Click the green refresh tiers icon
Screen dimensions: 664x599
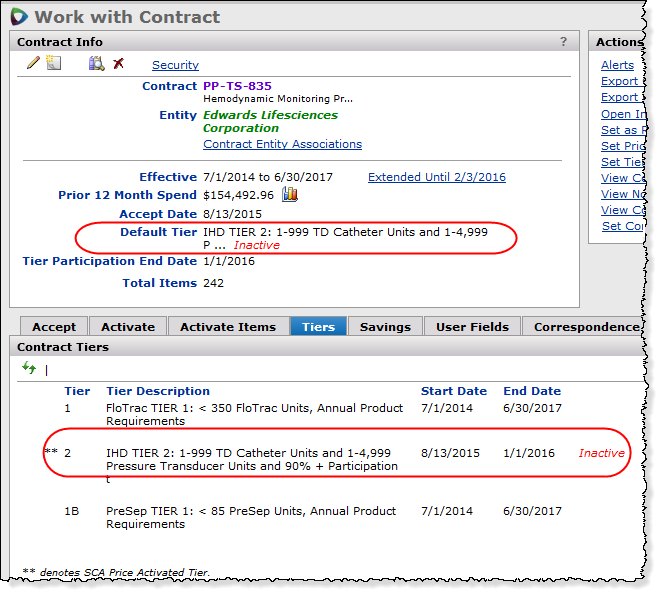(x=29, y=369)
